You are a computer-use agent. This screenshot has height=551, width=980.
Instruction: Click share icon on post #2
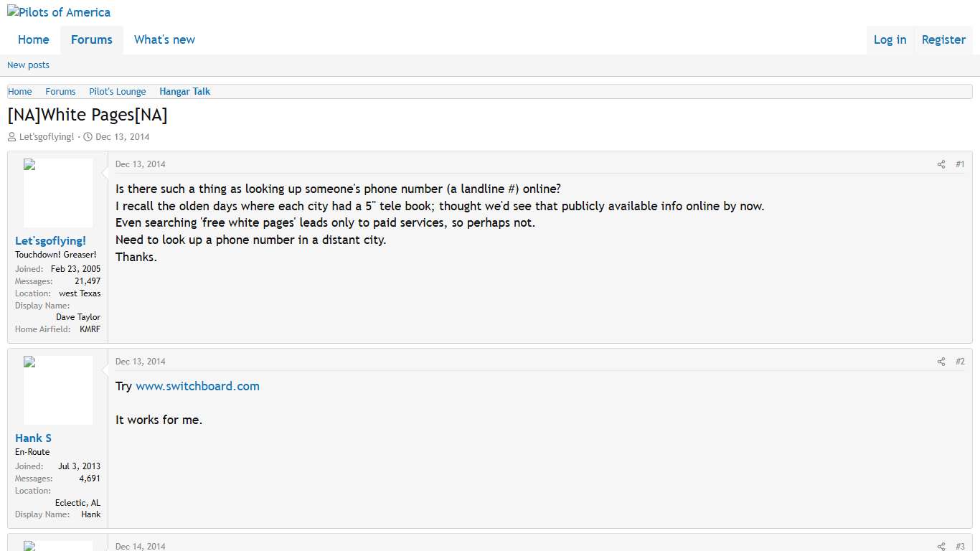click(941, 362)
